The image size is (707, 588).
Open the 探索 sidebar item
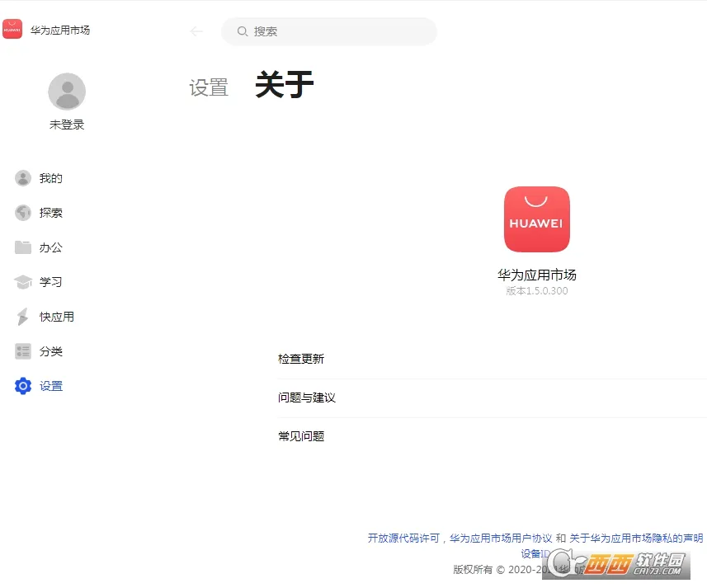pyautogui.click(x=51, y=213)
